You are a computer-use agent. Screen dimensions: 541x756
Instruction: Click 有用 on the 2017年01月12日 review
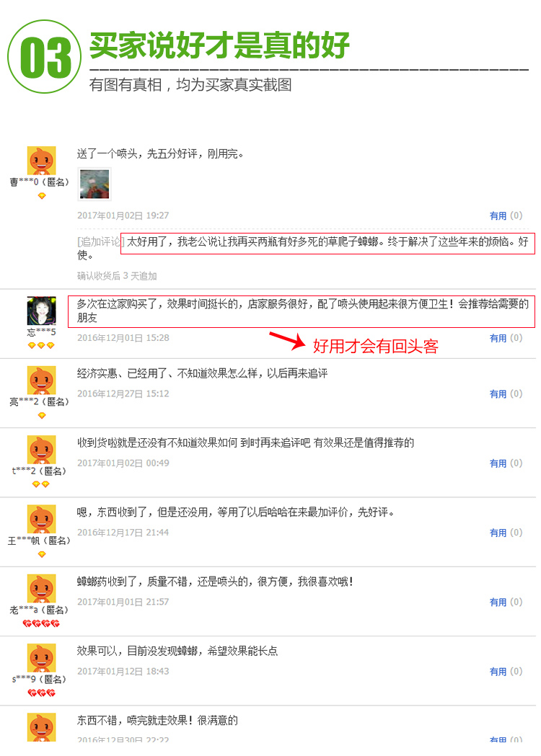(x=498, y=672)
